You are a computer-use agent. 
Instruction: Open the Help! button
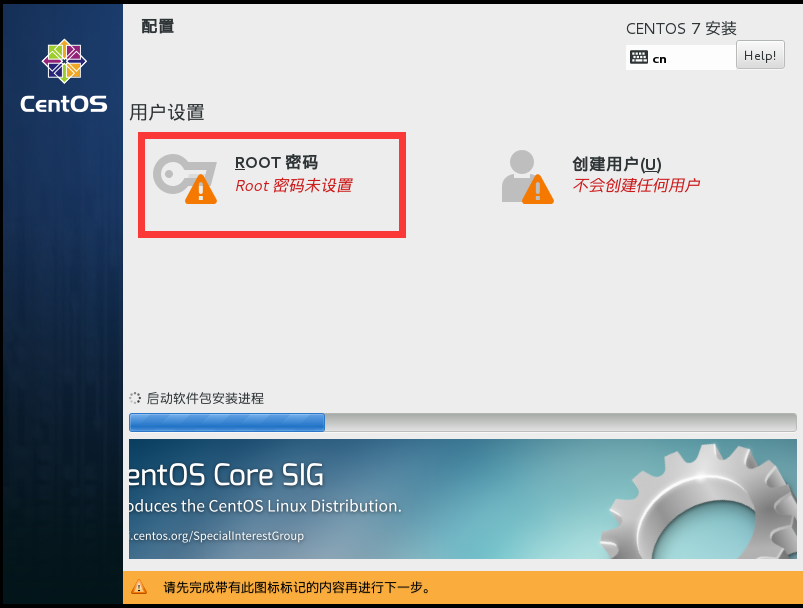click(760, 55)
